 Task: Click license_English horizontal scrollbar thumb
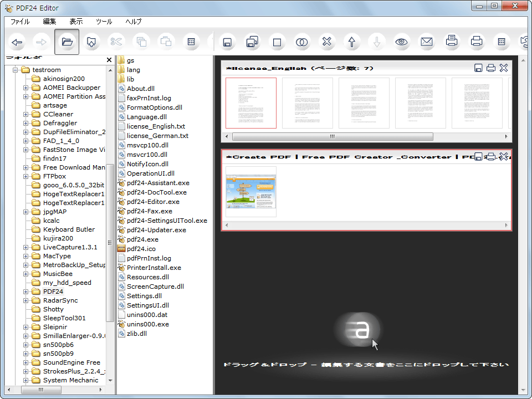(332, 136)
